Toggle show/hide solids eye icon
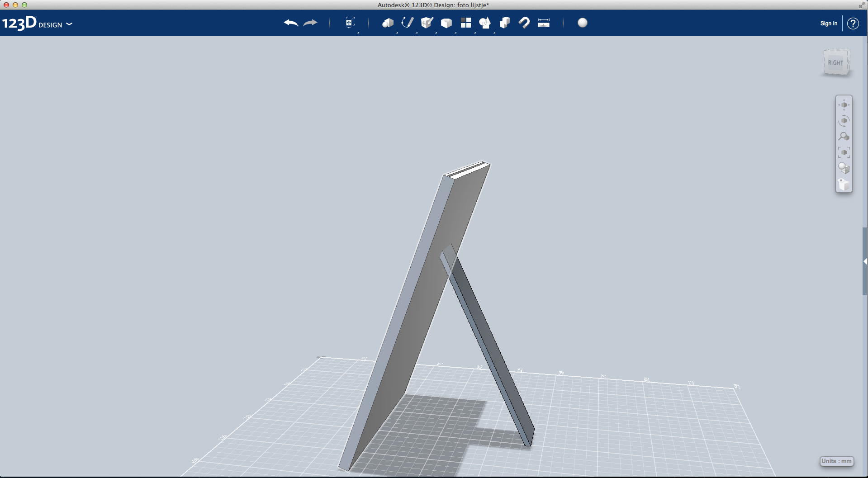The height and width of the screenshot is (478, 868). pyautogui.click(x=844, y=184)
